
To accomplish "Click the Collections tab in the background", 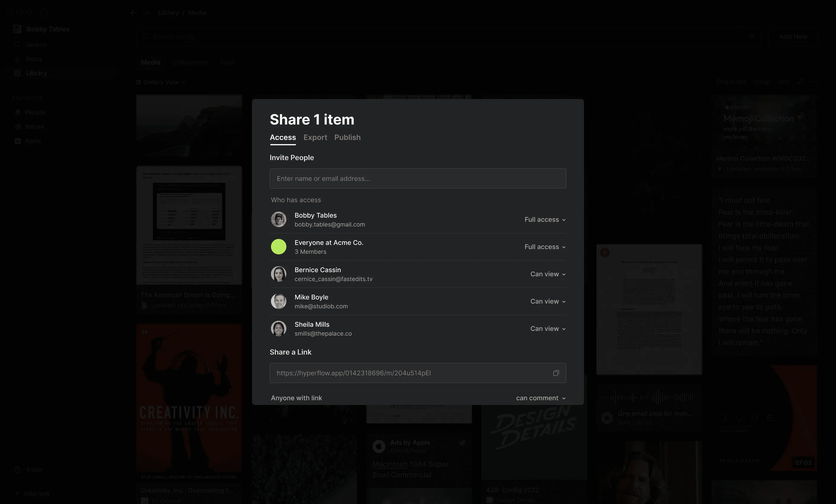I will tap(190, 63).
